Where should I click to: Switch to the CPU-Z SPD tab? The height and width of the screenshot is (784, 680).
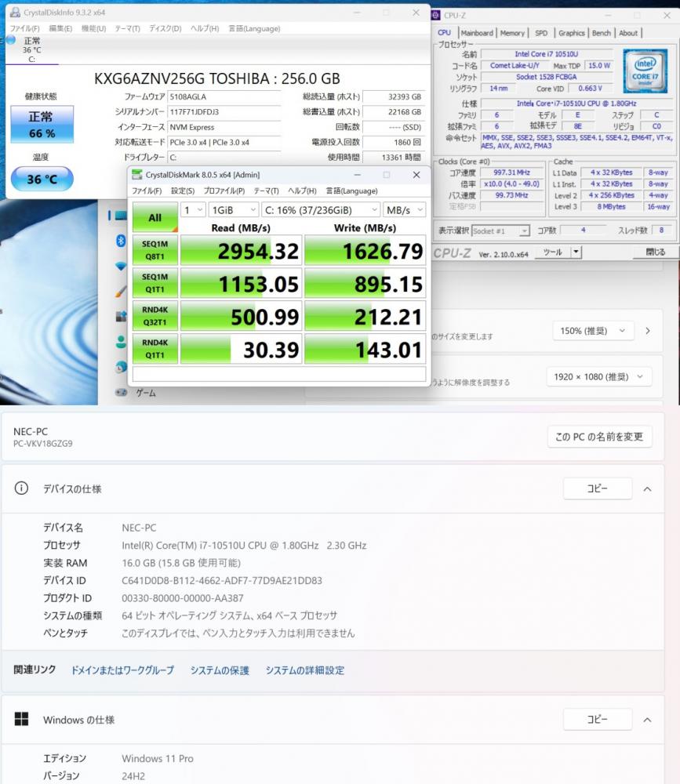tap(541, 33)
